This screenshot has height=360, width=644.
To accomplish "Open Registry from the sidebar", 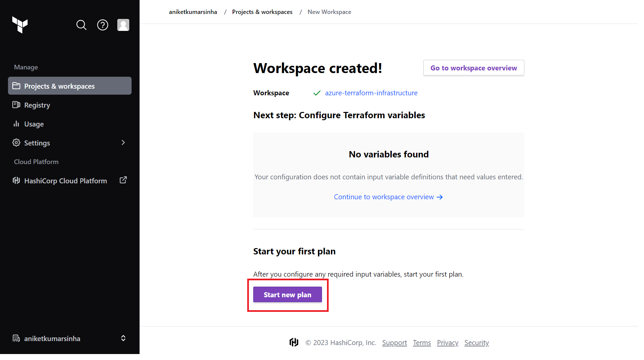I will click(x=70, y=105).
